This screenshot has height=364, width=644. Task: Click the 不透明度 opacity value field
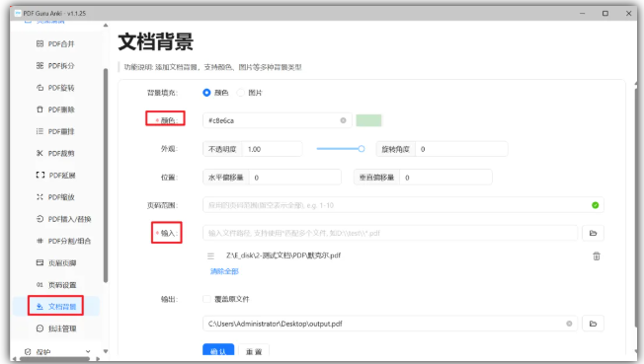click(272, 149)
